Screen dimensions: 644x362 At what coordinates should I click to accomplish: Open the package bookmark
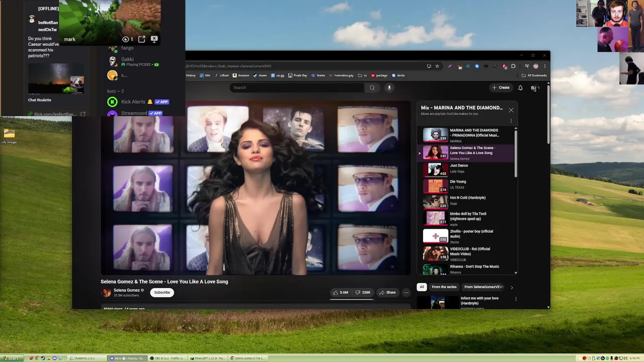[379, 75]
